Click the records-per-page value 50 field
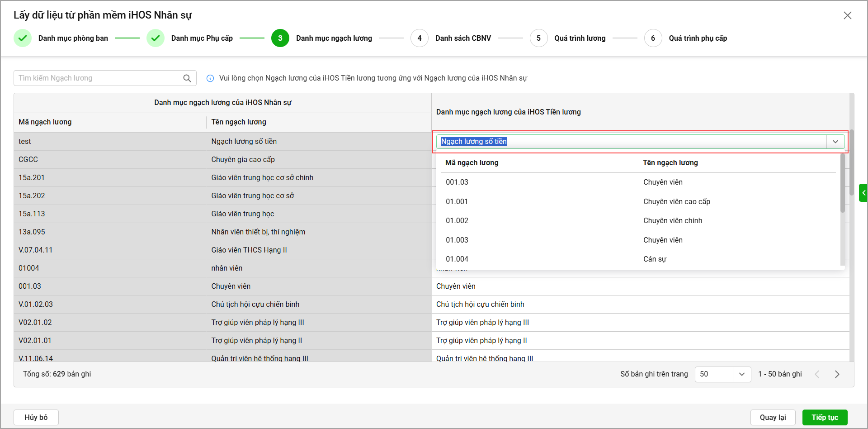Image resolution: width=868 pixels, height=429 pixels. tap(714, 374)
